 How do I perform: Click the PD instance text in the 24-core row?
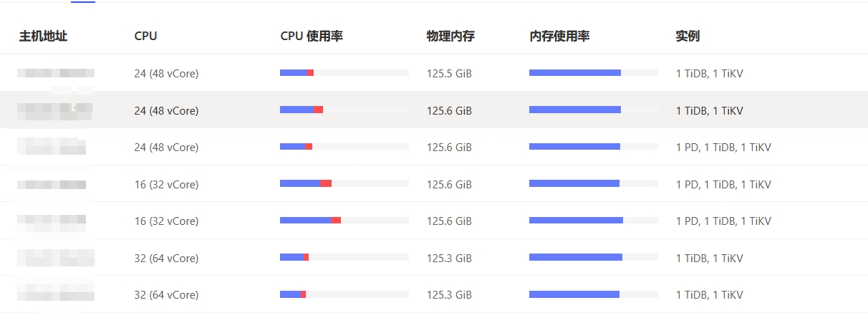[x=686, y=148]
